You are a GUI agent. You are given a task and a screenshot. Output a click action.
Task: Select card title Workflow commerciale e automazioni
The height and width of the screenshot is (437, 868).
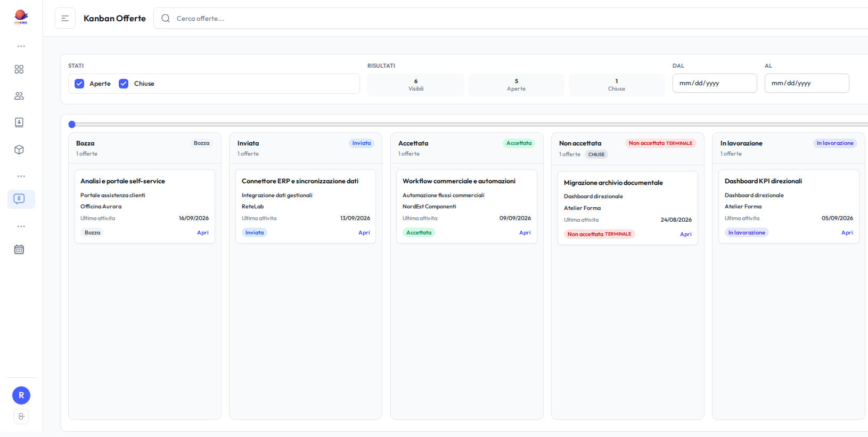tap(459, 181)
